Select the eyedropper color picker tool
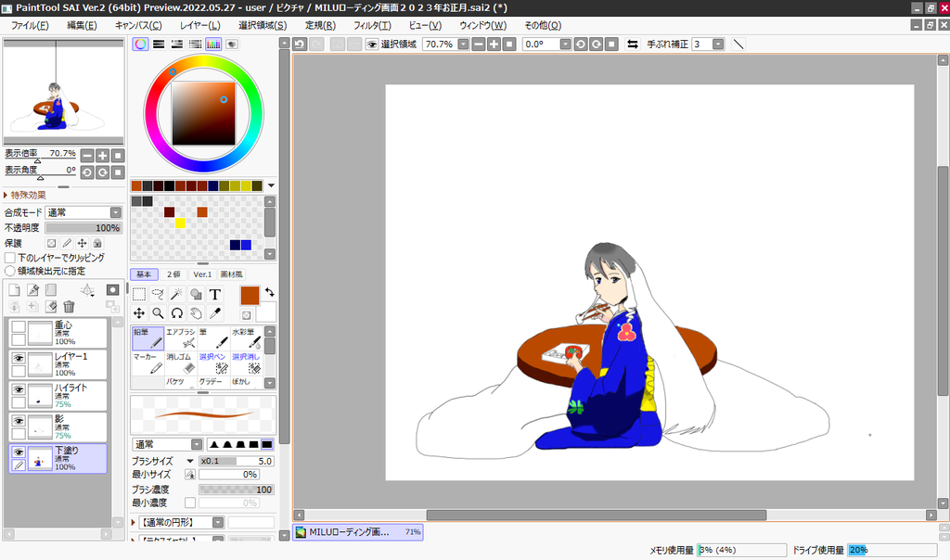Screen dimensions: 950x560 coord(214,313)
